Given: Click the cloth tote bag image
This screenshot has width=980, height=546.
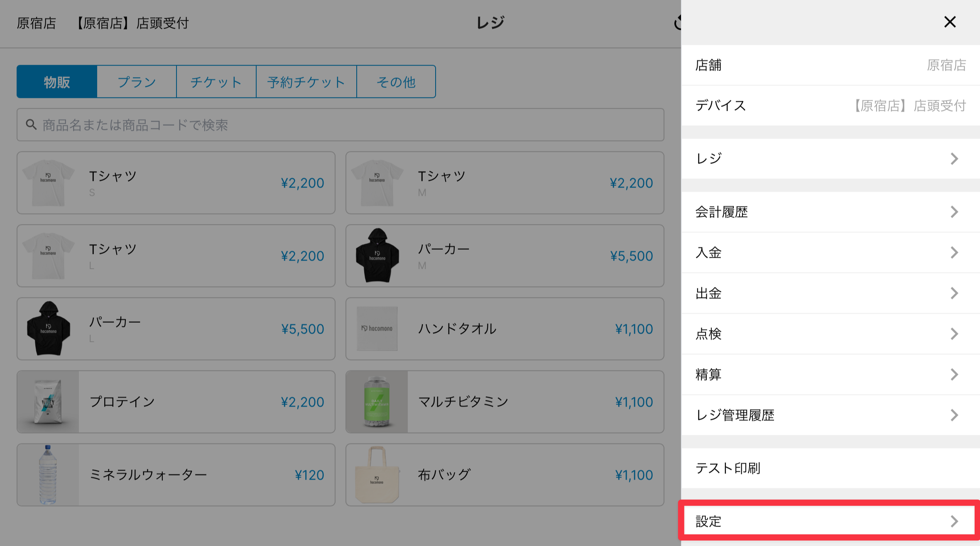Looking at the screenshot, I should (x=377, y=475).
